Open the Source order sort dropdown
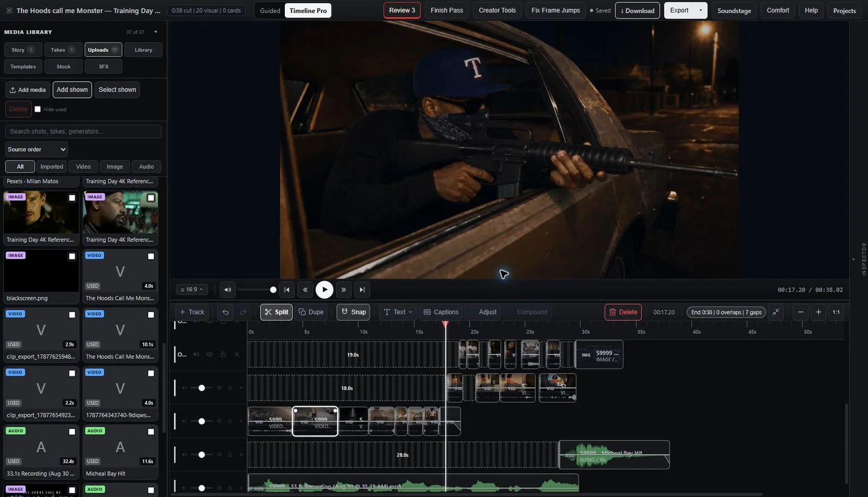 [x=36, y=150]
